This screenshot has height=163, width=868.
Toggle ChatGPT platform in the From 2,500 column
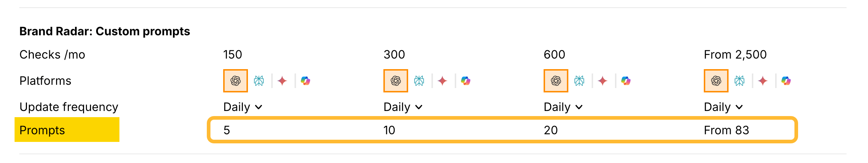[x=716, y=81]
